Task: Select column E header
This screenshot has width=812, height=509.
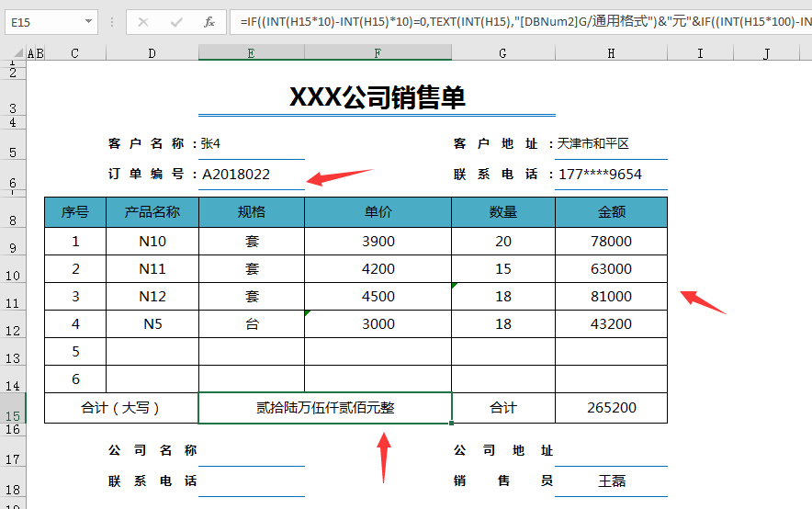Action: tap(251, 52)
